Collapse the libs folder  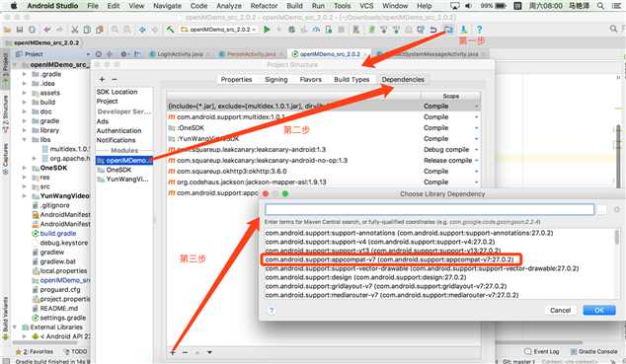point(25,139)
